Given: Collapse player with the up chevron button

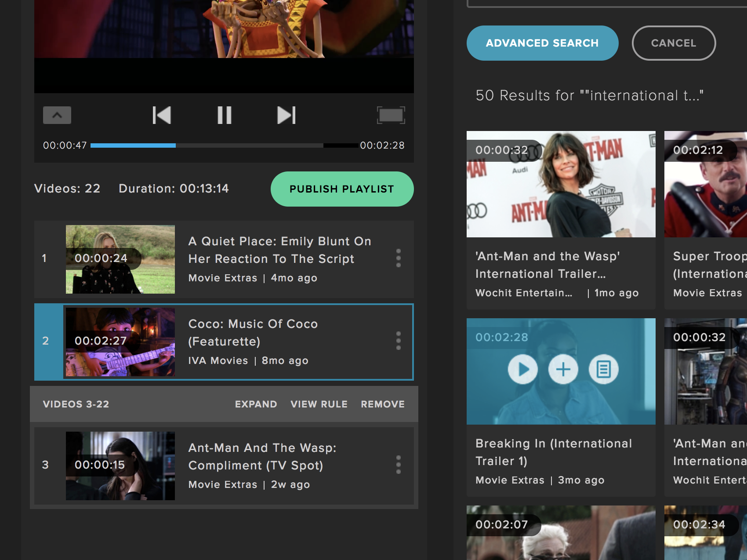Looking at the screenshot, I should point(57,115).
